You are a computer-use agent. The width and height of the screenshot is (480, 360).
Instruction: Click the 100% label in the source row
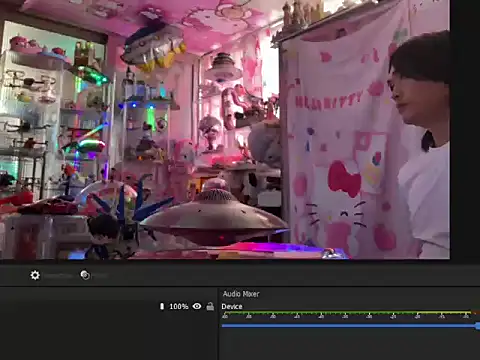(179, 306)
